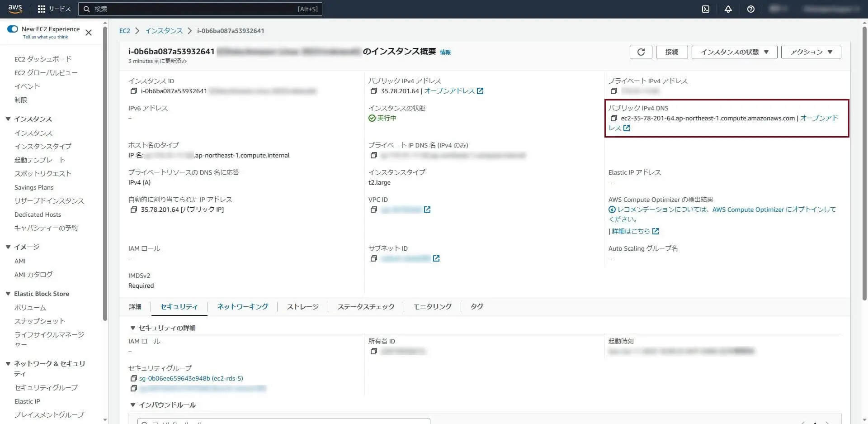Copy the VPC ID
The height and width of the screenshot is (424, 868).
(373, 210)
